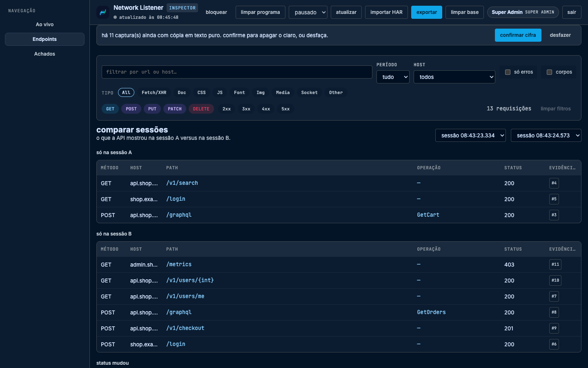Click the atualizar button
588x368 pixels.
(346, 12)
